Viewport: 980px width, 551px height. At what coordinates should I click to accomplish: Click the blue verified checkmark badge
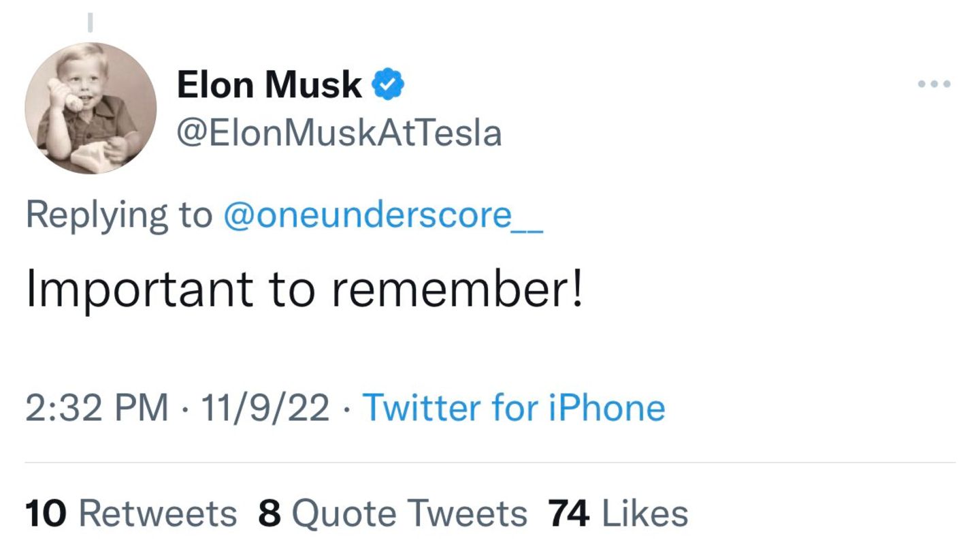pyautogui.click(x=388, y=84)
